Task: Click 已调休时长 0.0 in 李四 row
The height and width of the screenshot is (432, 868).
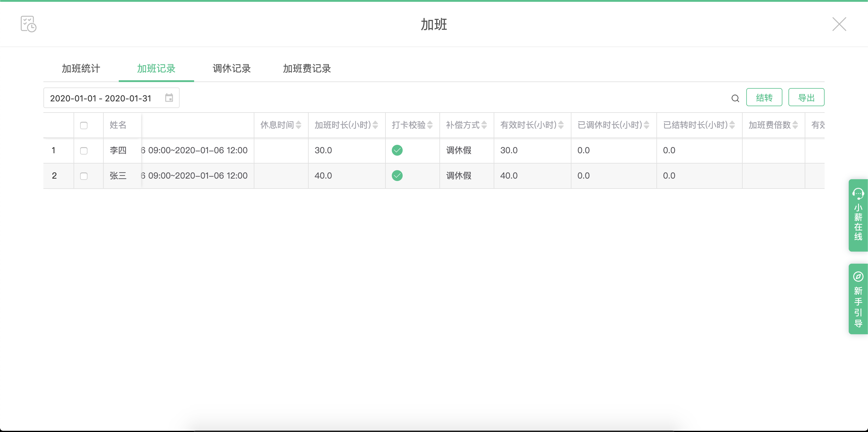Action: 583,150
